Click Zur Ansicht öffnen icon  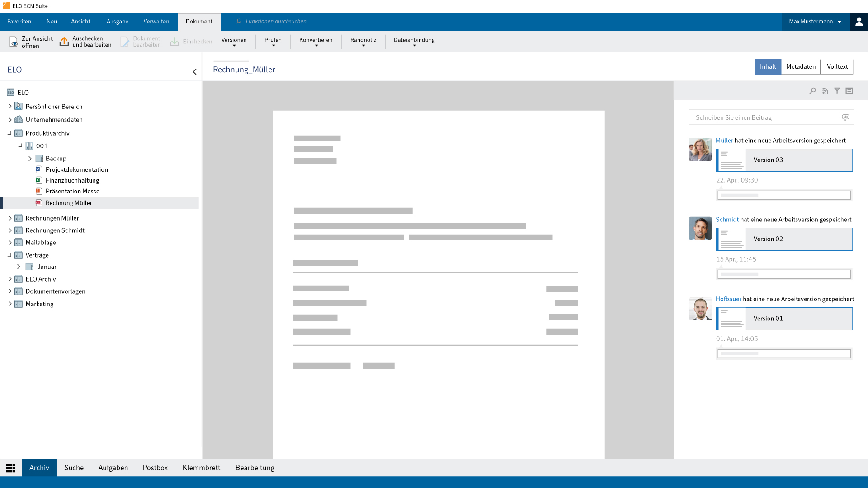point(14,42)
